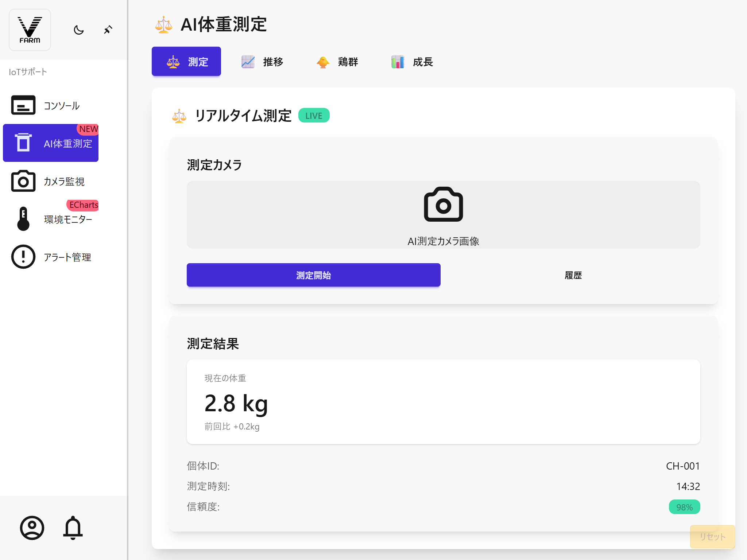Open the V FARM logo home link
The image size is (747, 560).
[x=30, y=30]
